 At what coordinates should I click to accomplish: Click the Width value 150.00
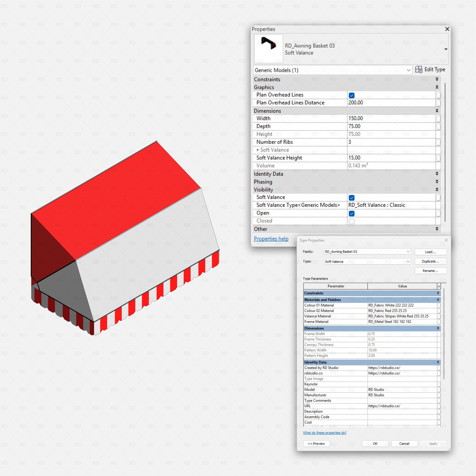coord(391,119)
